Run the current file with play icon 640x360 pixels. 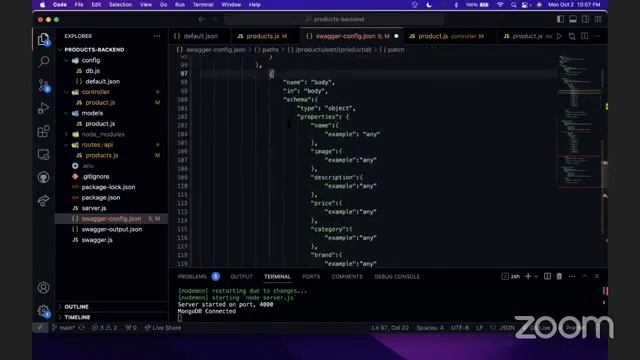coord(559,36)
